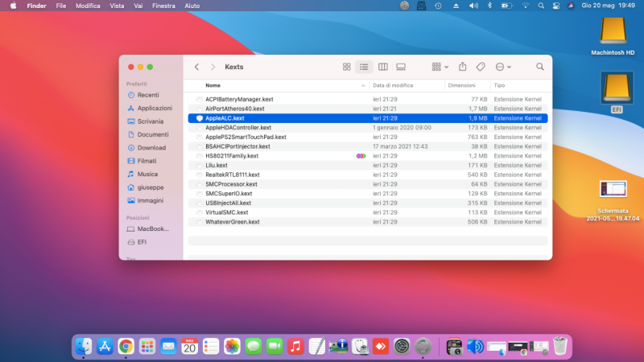Image resolution: width=644 pixels, height=362 pixels.
Task: Open the Vista menu
Action: tap(117, 6)
